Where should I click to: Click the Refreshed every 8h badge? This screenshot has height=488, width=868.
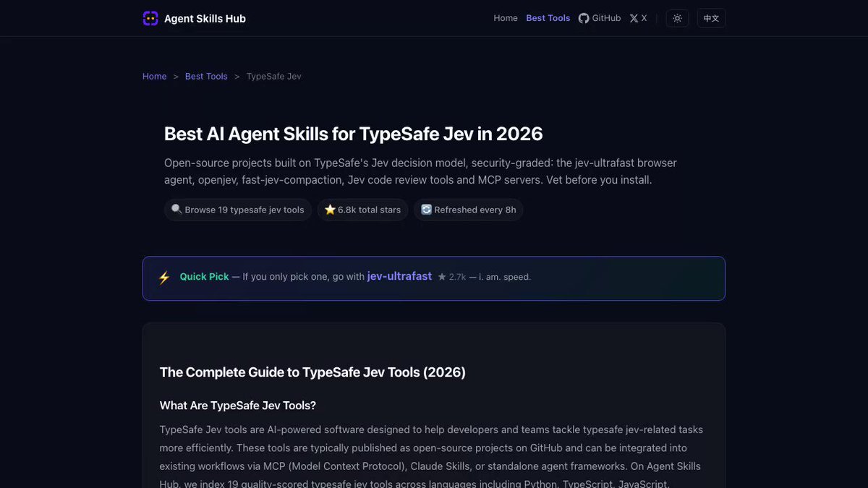(x=469, y=210)
